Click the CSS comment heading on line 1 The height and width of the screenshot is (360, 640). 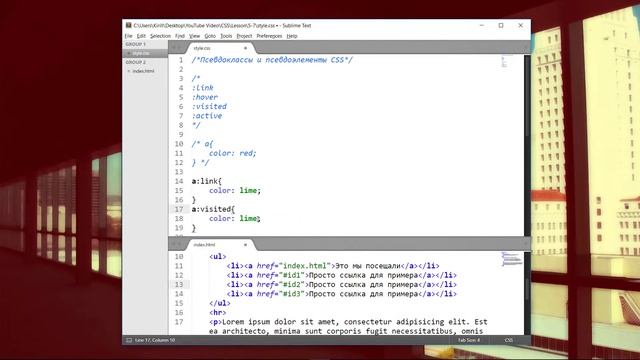point(272,60)
